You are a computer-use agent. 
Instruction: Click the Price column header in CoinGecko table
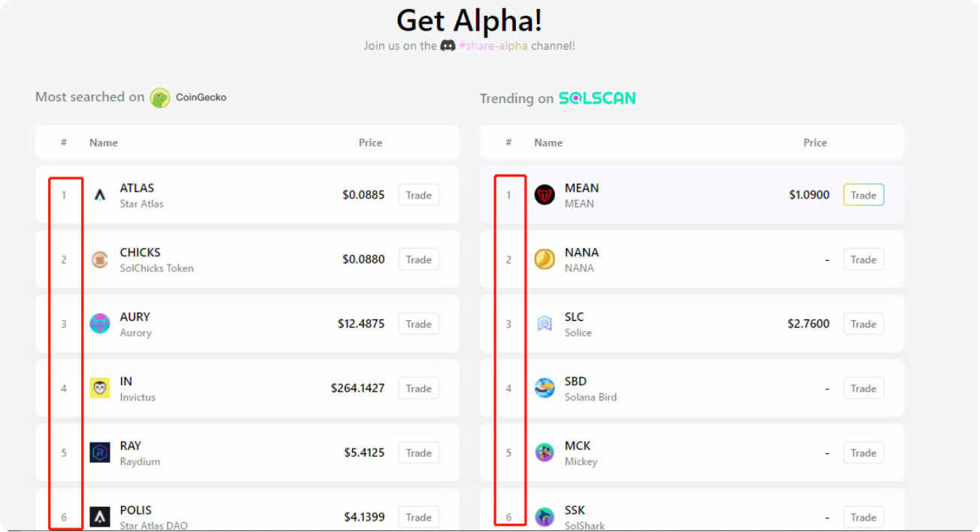(370, 143)
